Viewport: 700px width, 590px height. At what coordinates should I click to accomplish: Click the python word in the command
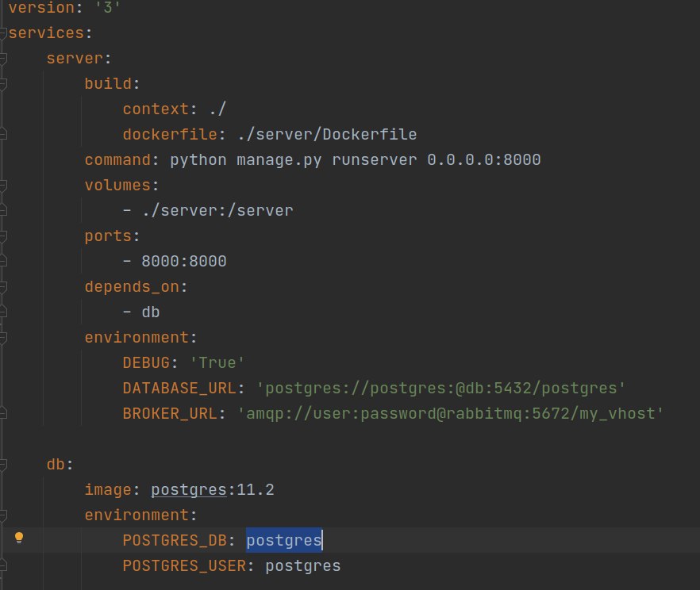click(198, 160)
